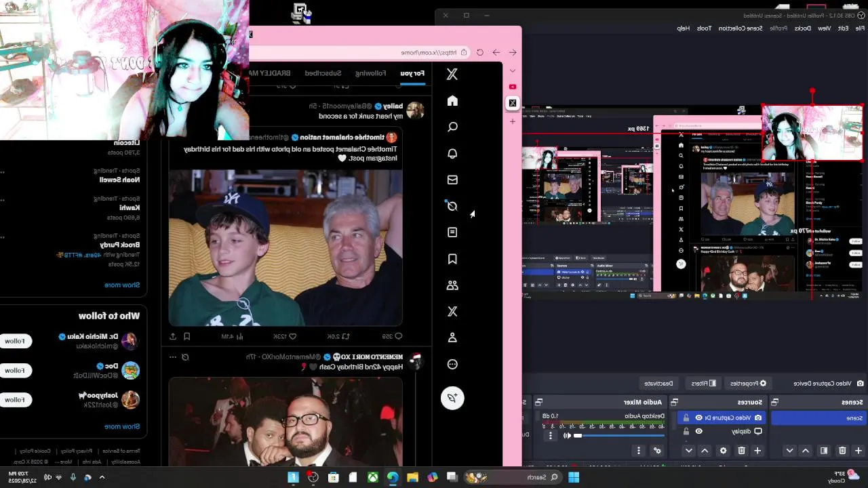Open the OBS File menu
Screen dimensions: 868x488
click(860, 28)
